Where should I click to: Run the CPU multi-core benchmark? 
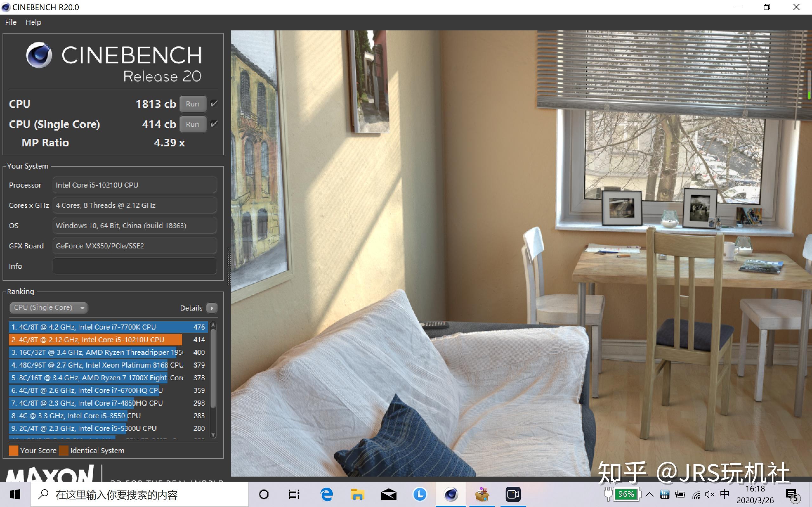tap(193, 104)
